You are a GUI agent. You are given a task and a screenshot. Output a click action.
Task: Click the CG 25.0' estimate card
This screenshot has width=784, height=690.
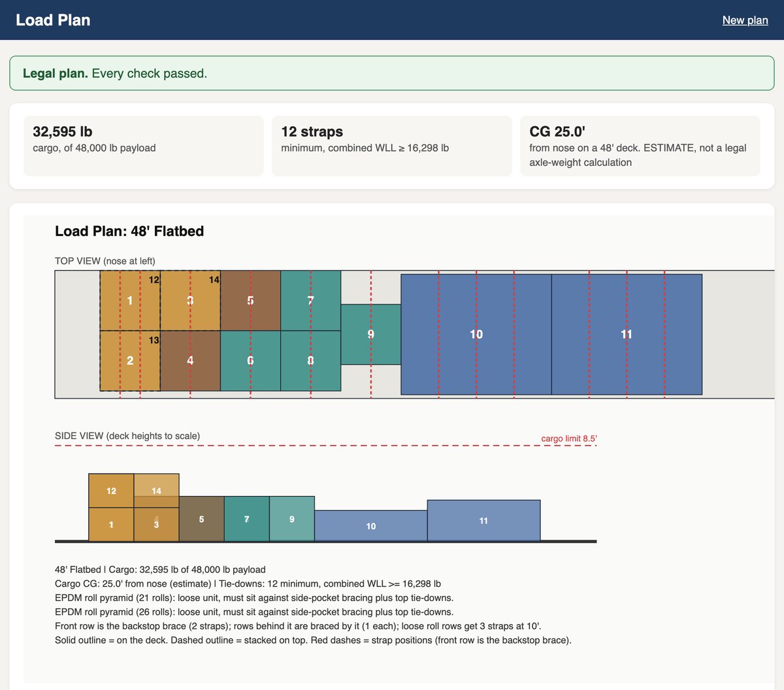pos(640,146)
